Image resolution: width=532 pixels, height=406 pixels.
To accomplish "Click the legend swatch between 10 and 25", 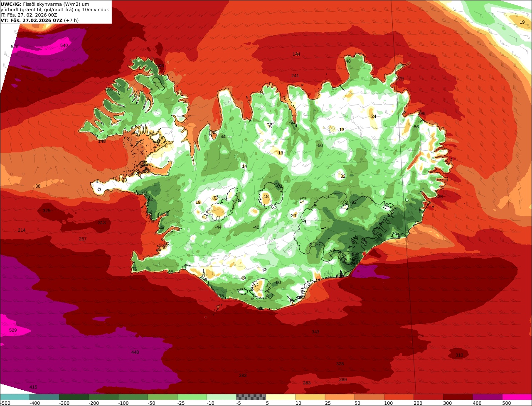I will (x=310, y=397).
